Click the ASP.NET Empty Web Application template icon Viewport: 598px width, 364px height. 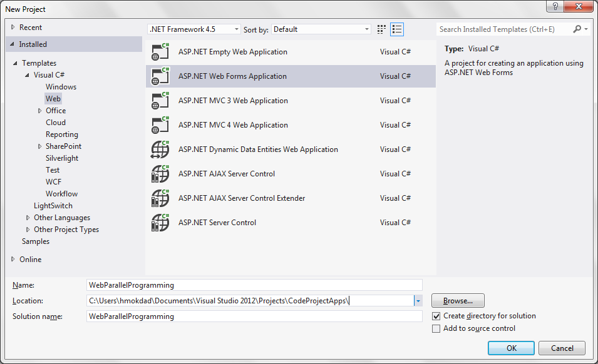160,52
